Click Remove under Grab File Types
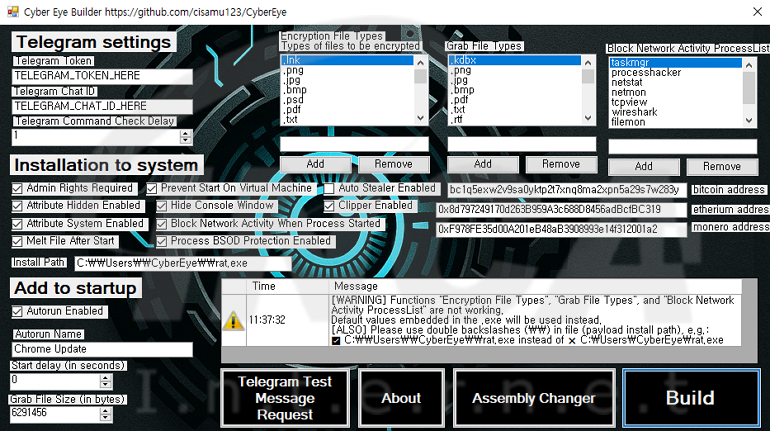 (x=561, y=164)
